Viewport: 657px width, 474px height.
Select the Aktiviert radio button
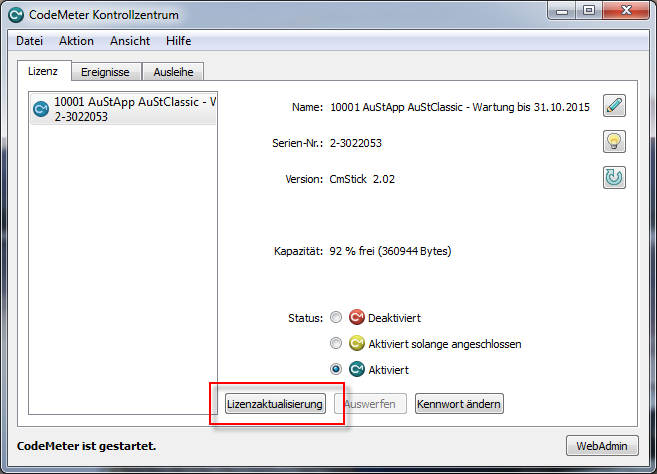pos(336,369)
